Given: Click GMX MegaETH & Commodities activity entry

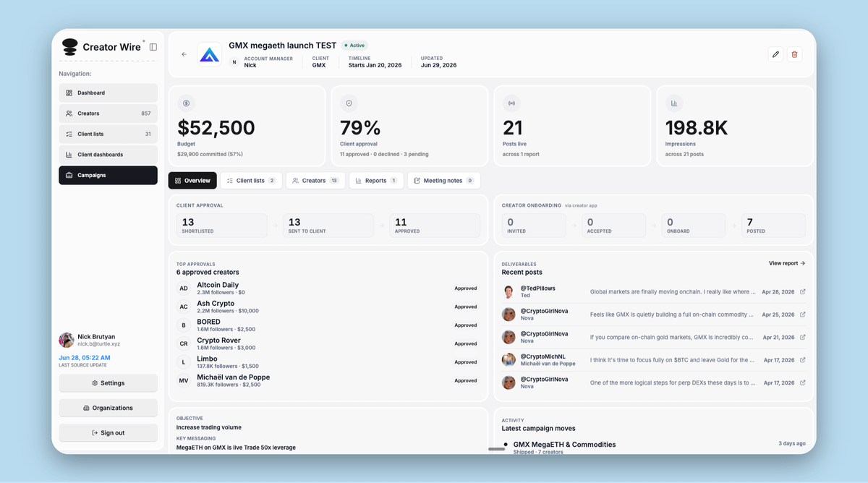Looking at the screenshot, I should 564,445.
